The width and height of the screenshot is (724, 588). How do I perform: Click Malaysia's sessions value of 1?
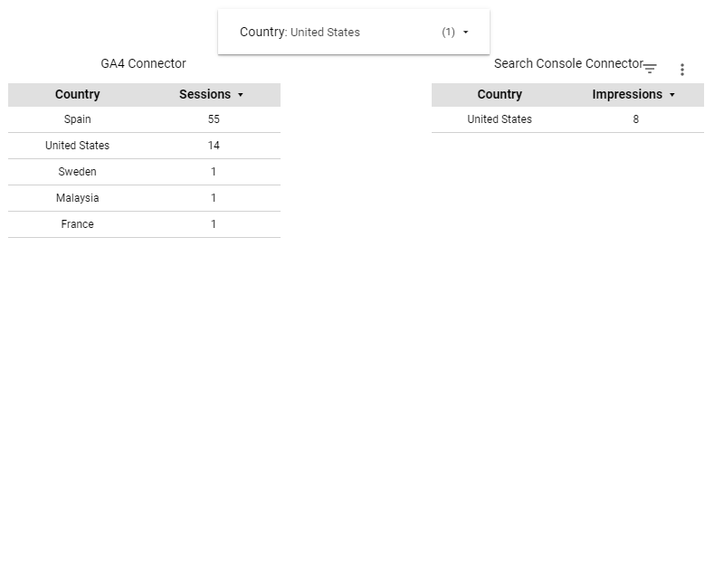pyautogui.click(x=214, y=198)
